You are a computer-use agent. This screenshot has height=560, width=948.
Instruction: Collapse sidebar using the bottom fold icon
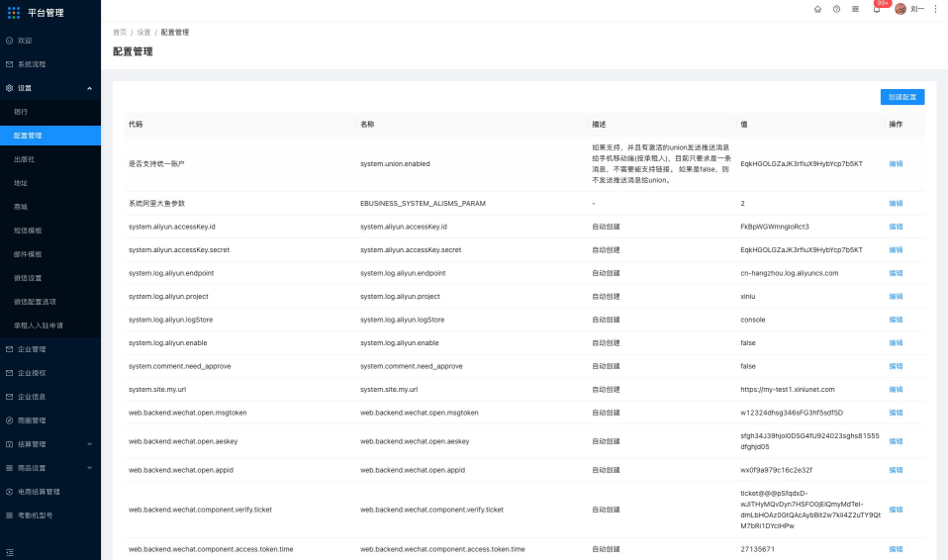point(10,552)
